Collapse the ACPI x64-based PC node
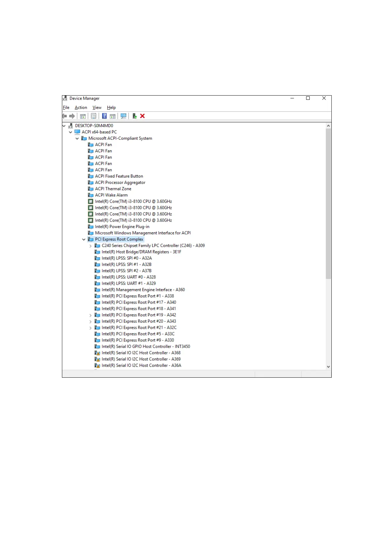The width and height of the screenshot is (392, 555). [x=70, y=132]
